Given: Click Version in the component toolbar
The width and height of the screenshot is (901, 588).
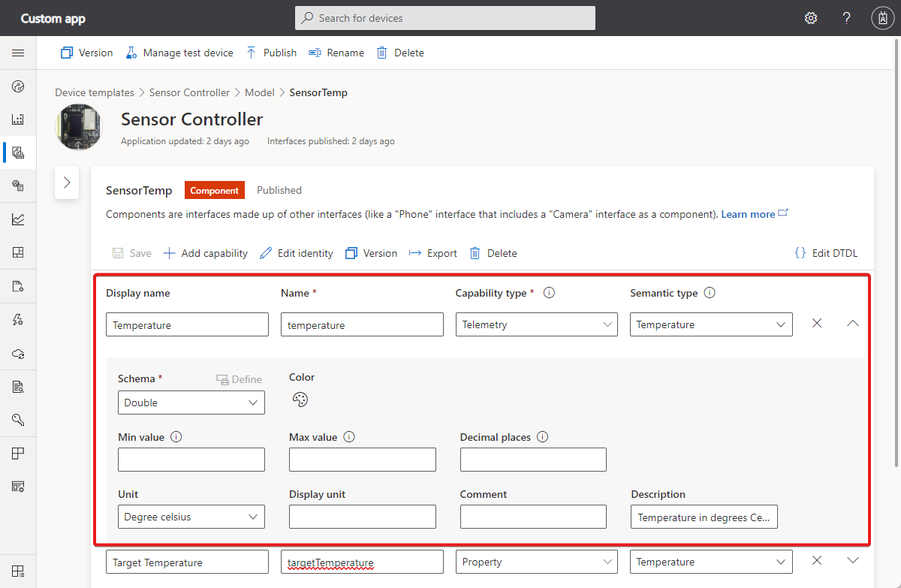Looking at the screenshot, I should coord(372,253).
